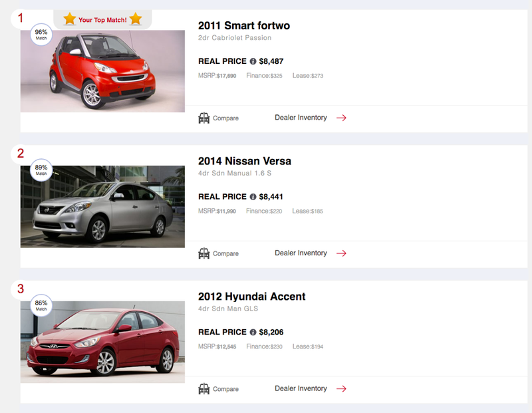532x413 pixels.
Task: Click the silver Nissan Versa photo
Action: [102, 207]
